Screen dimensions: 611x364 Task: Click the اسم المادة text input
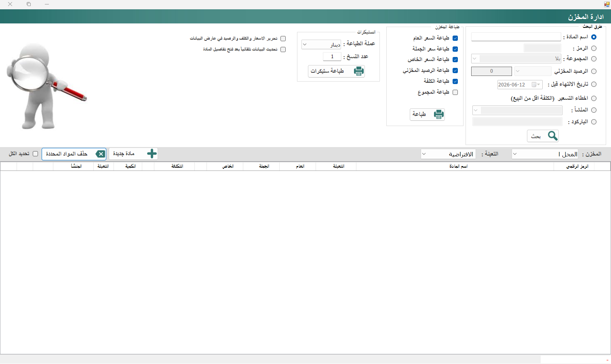coord(516,37)
